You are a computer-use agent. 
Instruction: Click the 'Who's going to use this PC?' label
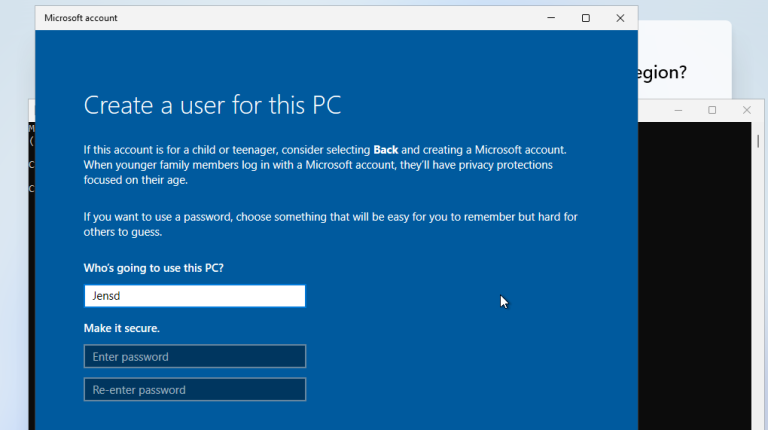click(x=153, y=268)
